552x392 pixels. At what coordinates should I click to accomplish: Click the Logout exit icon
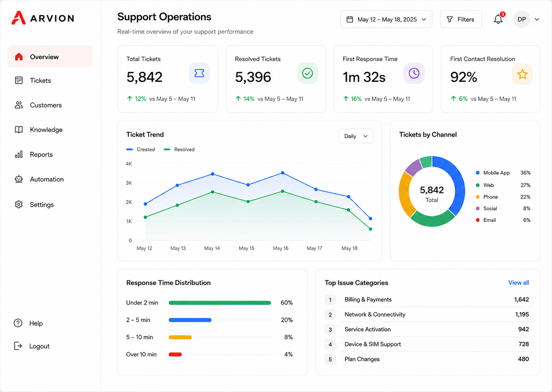tap(18, 346)
